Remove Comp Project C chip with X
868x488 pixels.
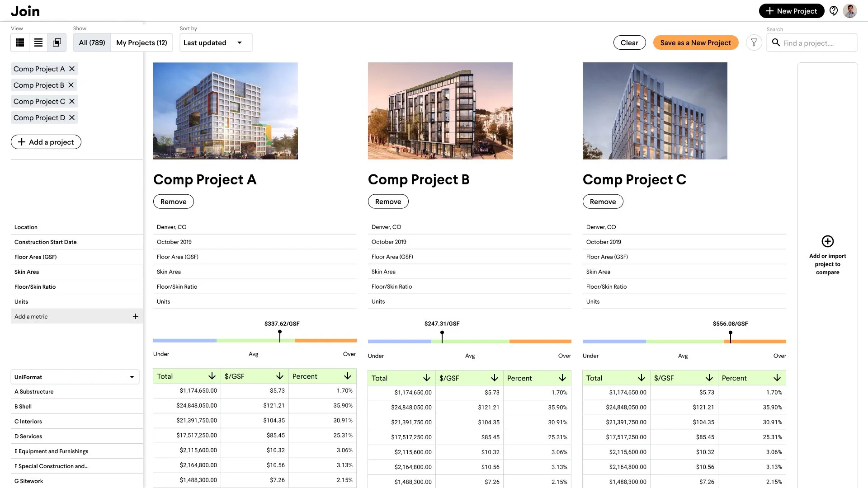[72, 101]
